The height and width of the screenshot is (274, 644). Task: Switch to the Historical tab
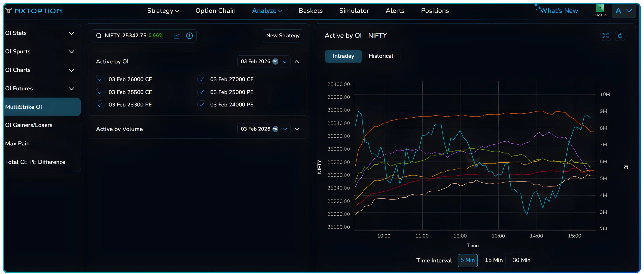click(381, 56)
